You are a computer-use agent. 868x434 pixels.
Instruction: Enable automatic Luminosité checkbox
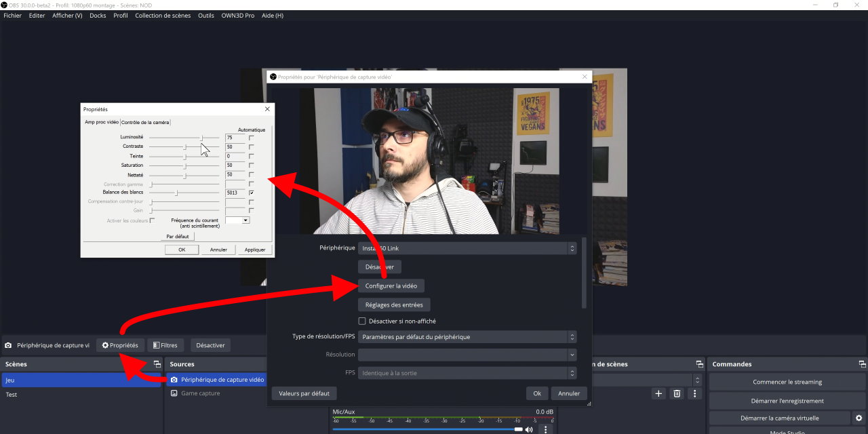tap(252, 138)
